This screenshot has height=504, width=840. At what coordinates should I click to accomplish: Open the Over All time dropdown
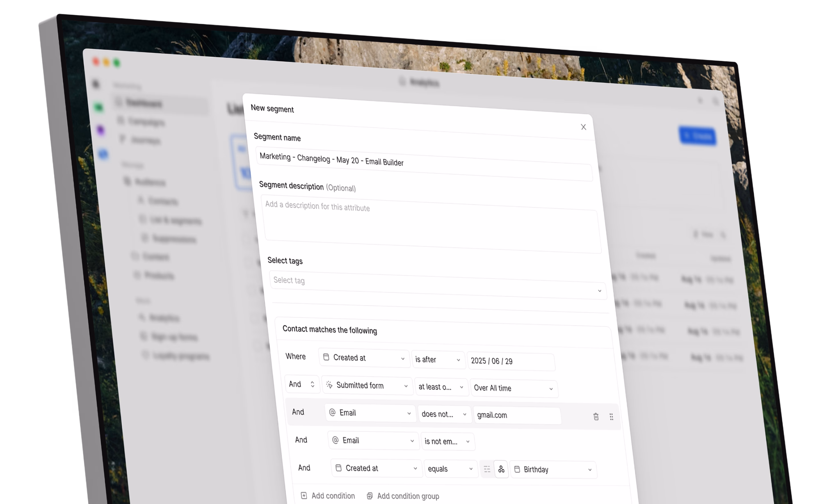pyautogui.click(x=513, y=388)
